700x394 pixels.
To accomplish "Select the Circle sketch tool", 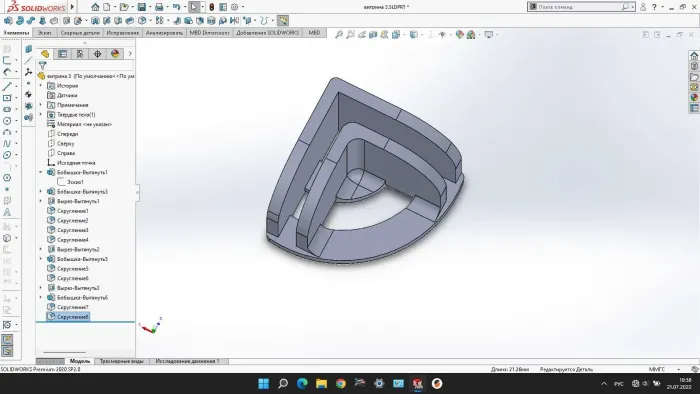I will (7, 121).
